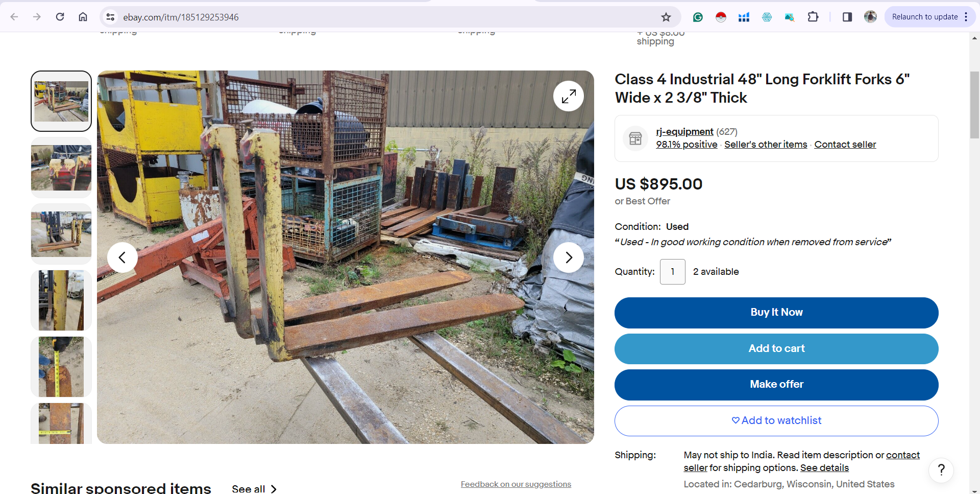Go to the browser home page
The width and height of the screenshot is (980, 494).
(83, 17)
